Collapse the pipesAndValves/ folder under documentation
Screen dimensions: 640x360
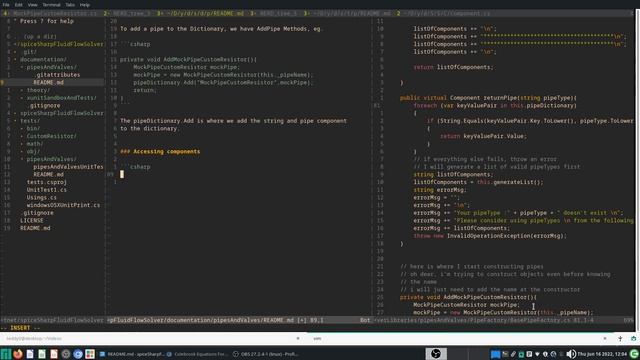[51, 67]
